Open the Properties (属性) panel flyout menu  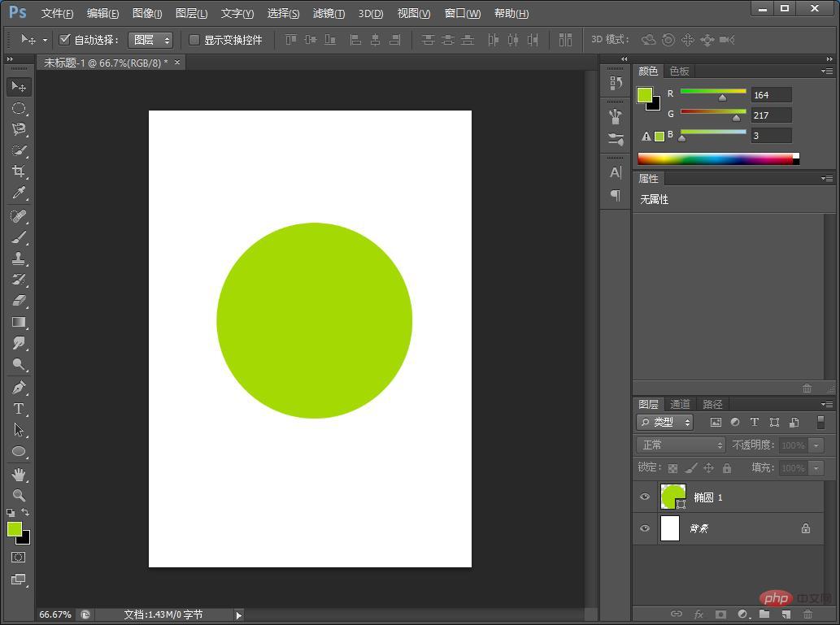(x=827, y=178)
